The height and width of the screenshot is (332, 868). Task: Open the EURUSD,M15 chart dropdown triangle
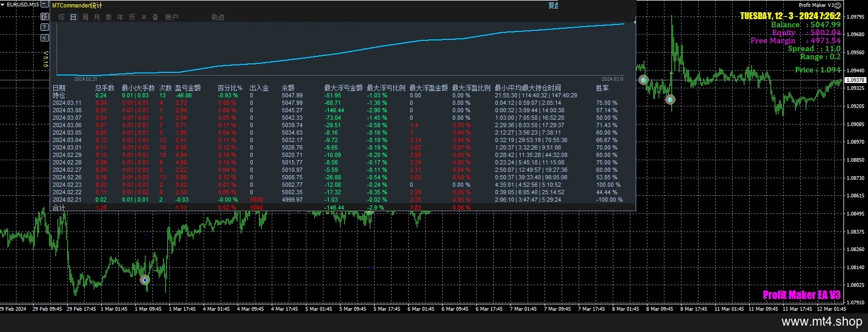[x=3, y=4]
